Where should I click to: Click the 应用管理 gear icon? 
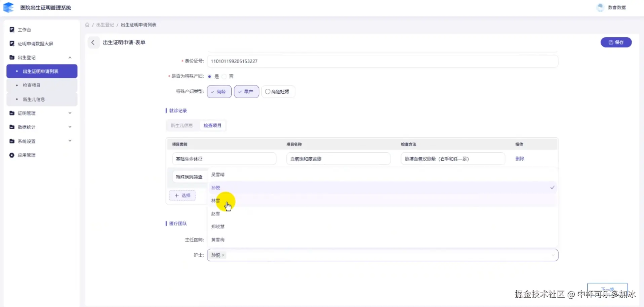(12, 155)
